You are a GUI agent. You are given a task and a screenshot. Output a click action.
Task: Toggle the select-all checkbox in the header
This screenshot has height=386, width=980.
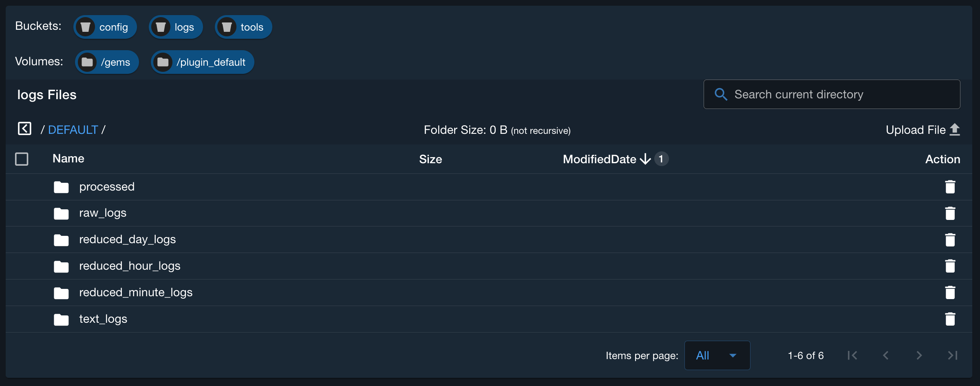click(22, 159)
